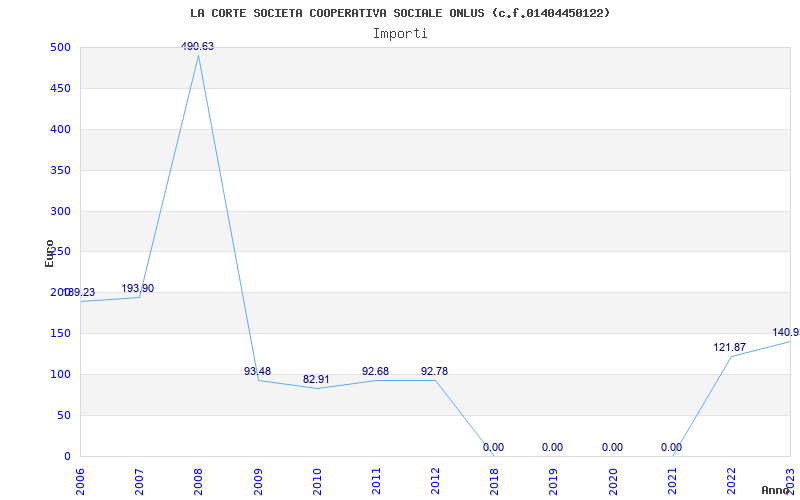Click the 2008 x-axis year label

click(198, 481)
